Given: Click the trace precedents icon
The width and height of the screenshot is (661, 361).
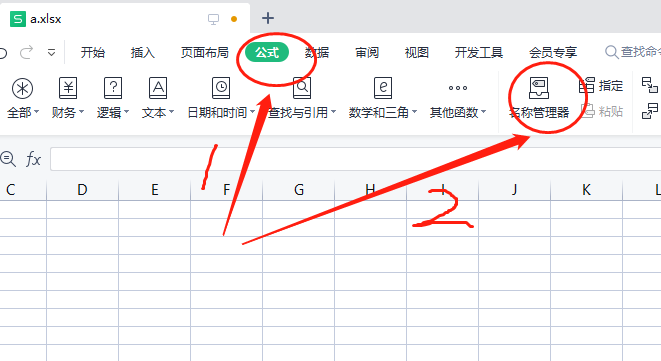Looking at the screenshot, I should (650, 85).
